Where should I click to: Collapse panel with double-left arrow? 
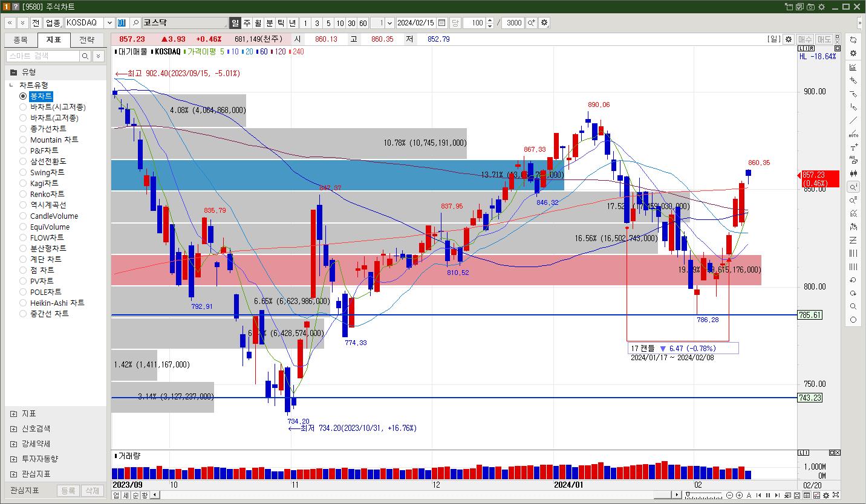tap(10, 23)
